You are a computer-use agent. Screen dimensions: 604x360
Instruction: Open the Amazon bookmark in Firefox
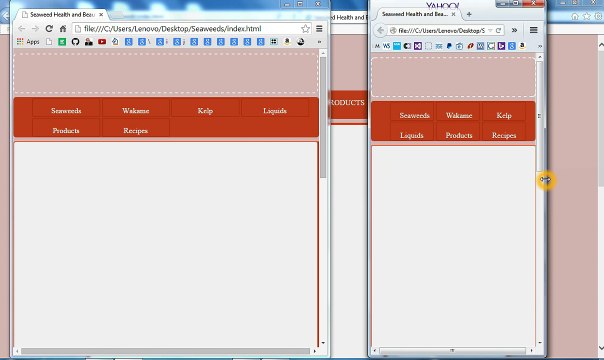[522, 46]
